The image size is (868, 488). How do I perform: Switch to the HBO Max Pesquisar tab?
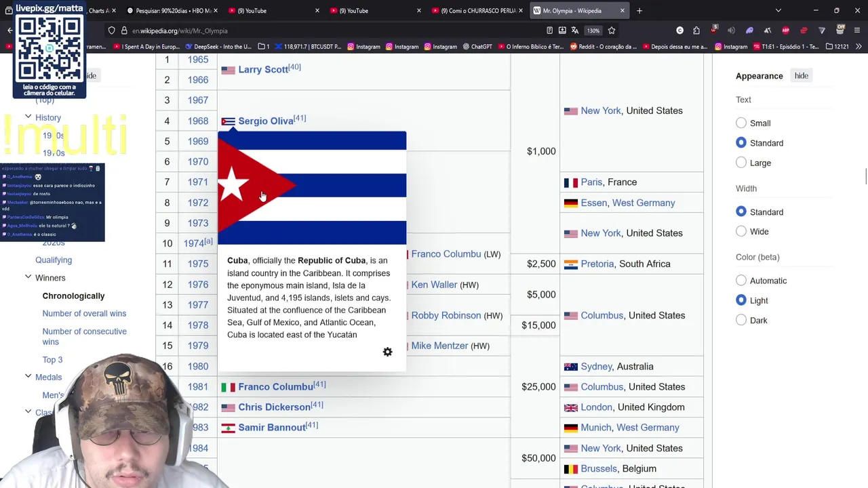(173, 11)
